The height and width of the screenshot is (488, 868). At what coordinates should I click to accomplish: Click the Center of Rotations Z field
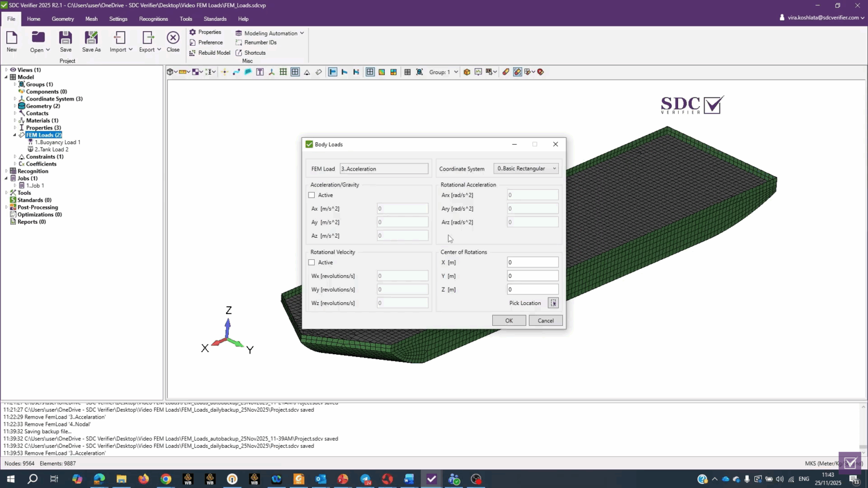point(532,289)
